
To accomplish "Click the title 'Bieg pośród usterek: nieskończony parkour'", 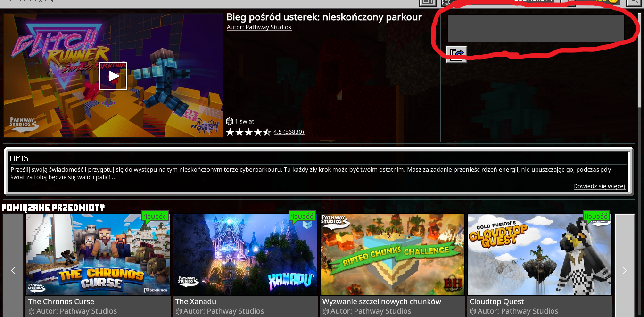I will [x=324, y=17].
